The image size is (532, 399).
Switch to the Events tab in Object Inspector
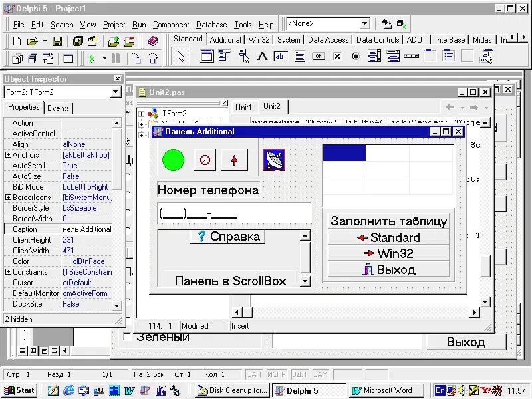tap(59, 108)
